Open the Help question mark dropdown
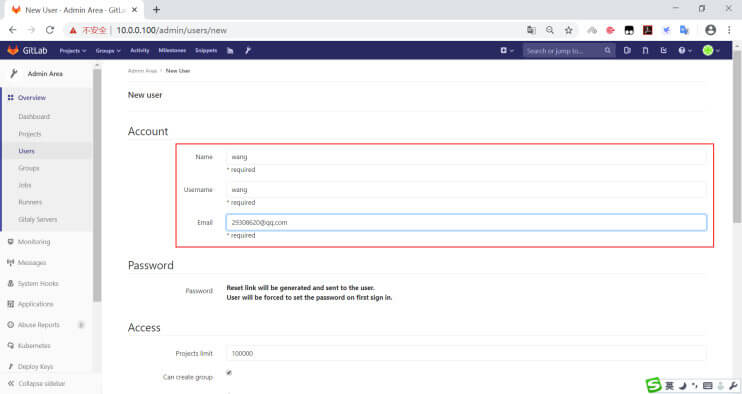This screenshot has width=742, height=394. [x=685, y=51]
